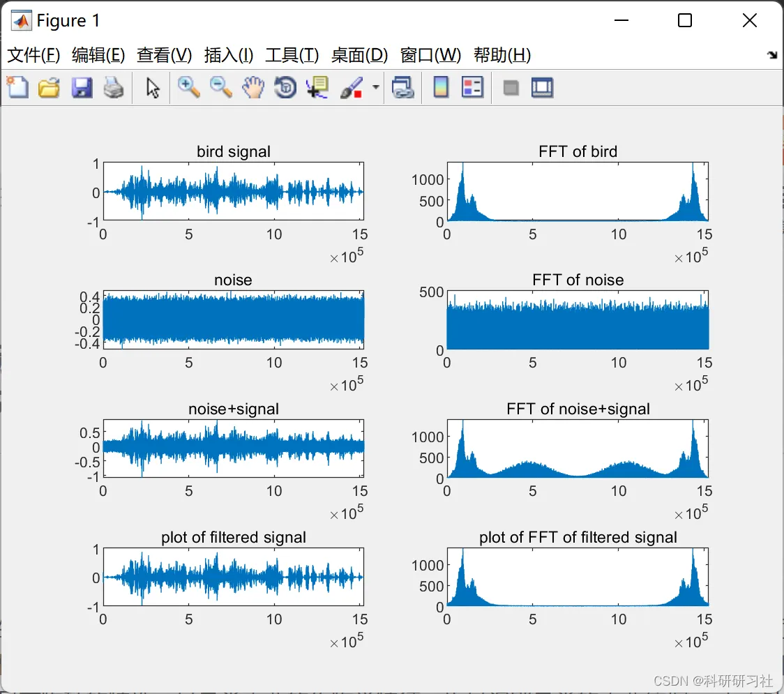Open the 插入(I) menu
Image resolution: width=784 pixels, height=694 pixels.
229,55
